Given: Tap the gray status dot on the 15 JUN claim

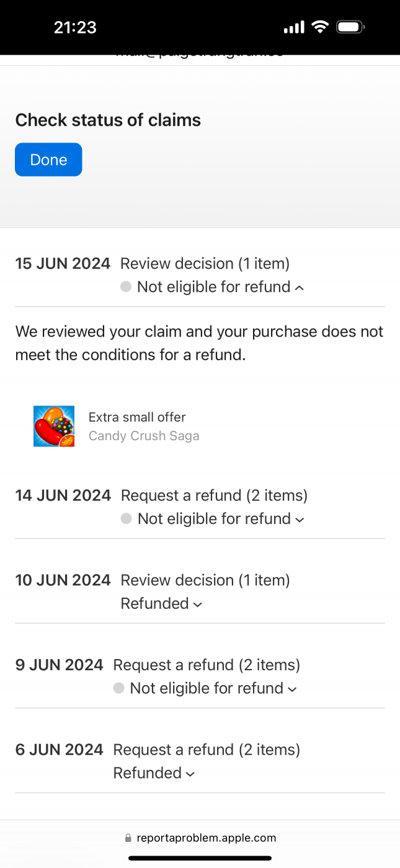Looking at the screenshot, I should [125, 286].
